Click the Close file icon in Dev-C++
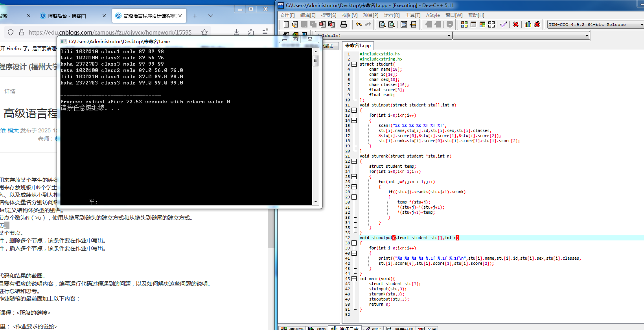The image size is (644, 330). [322, 24]
